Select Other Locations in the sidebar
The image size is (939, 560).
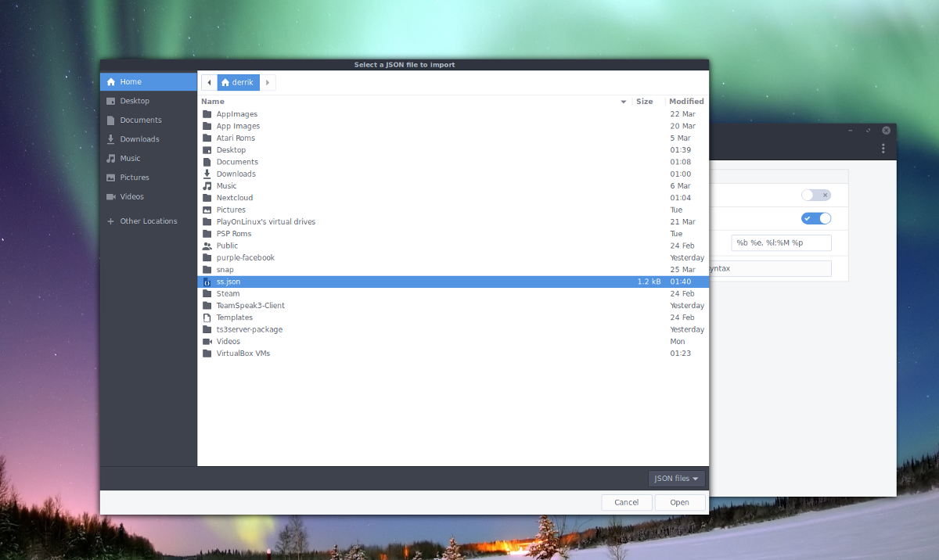click(x=149, y=221)
